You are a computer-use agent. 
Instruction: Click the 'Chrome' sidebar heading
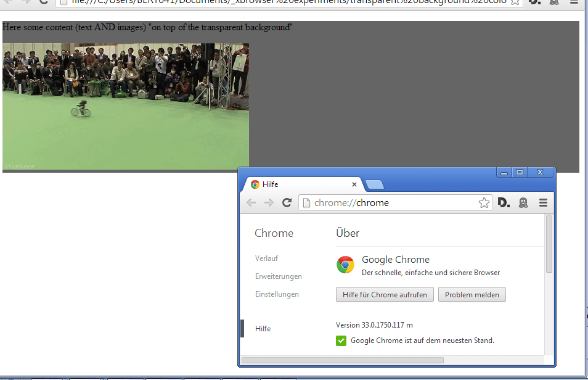point(274,233)
